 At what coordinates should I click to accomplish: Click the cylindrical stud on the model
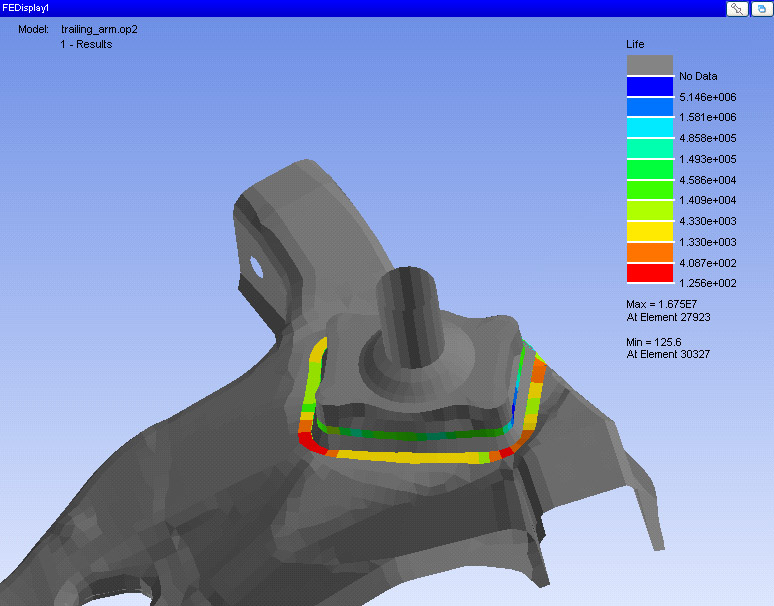[x=410, y=316]
